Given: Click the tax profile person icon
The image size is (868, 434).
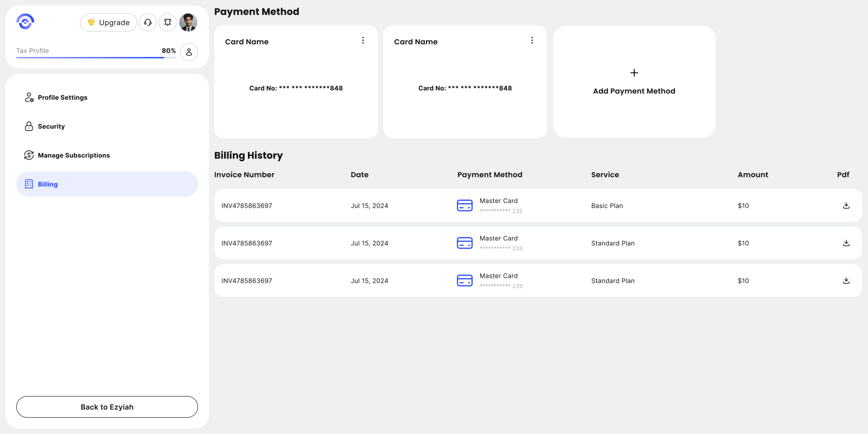Looking at the screenshot, I should click(x=189, y=52).
